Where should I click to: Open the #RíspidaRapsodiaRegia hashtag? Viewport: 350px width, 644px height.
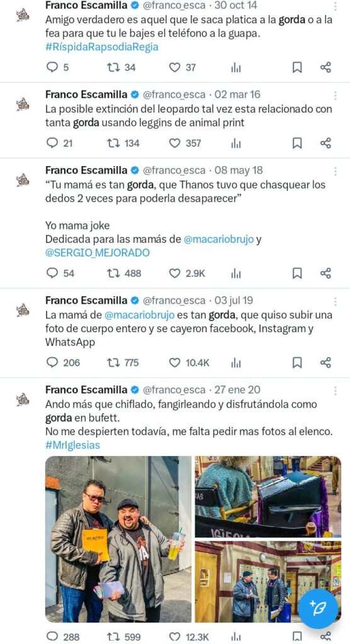pos(101,47)
